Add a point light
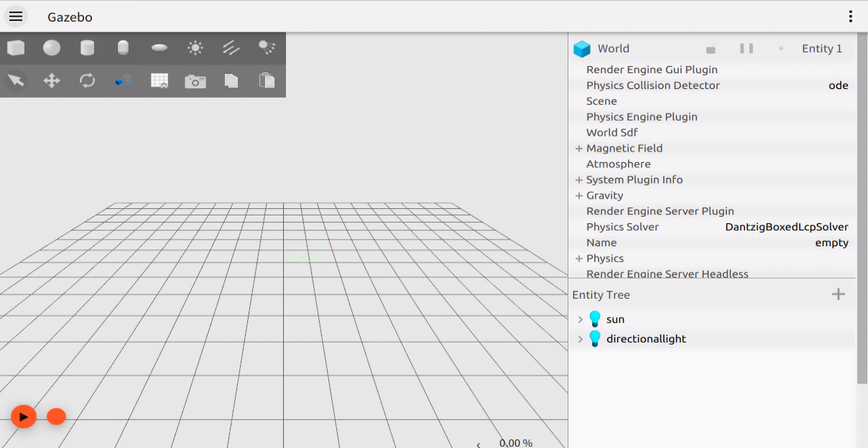Viewport: 868px width, 448px height. tap(195, 48)
